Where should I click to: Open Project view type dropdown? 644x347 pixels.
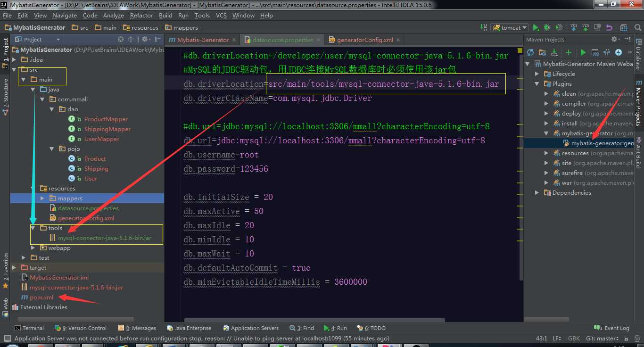38,39
